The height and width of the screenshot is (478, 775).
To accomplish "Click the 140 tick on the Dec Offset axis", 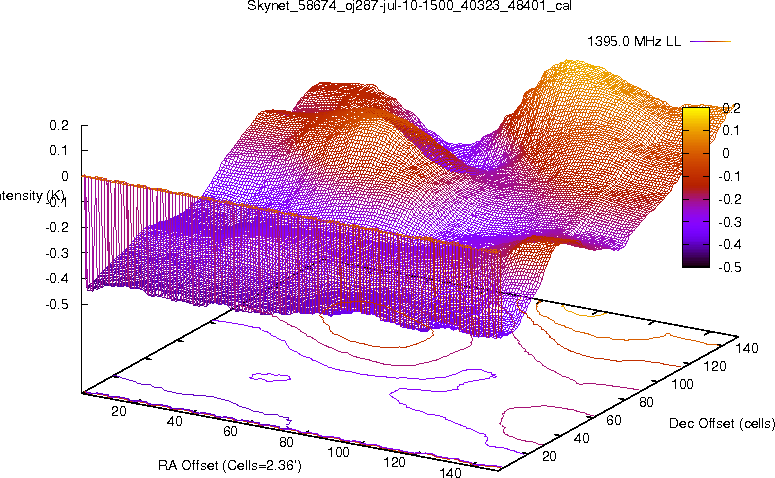I will 746,348.
